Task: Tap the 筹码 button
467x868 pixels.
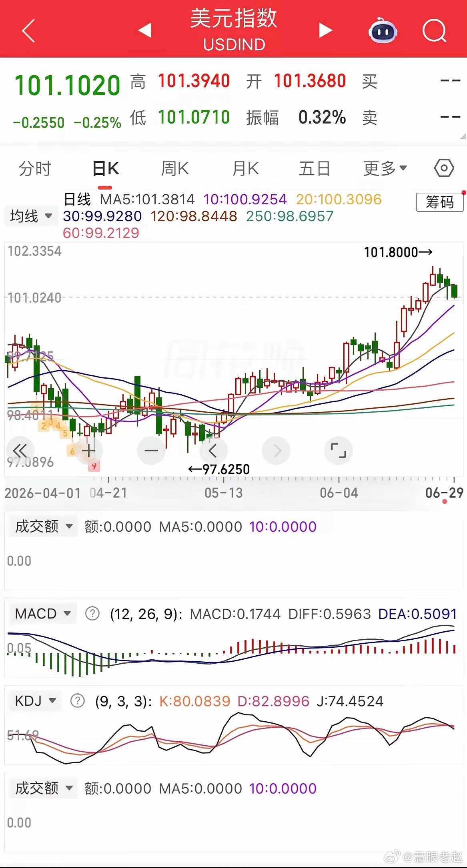Action: (440, 202)
